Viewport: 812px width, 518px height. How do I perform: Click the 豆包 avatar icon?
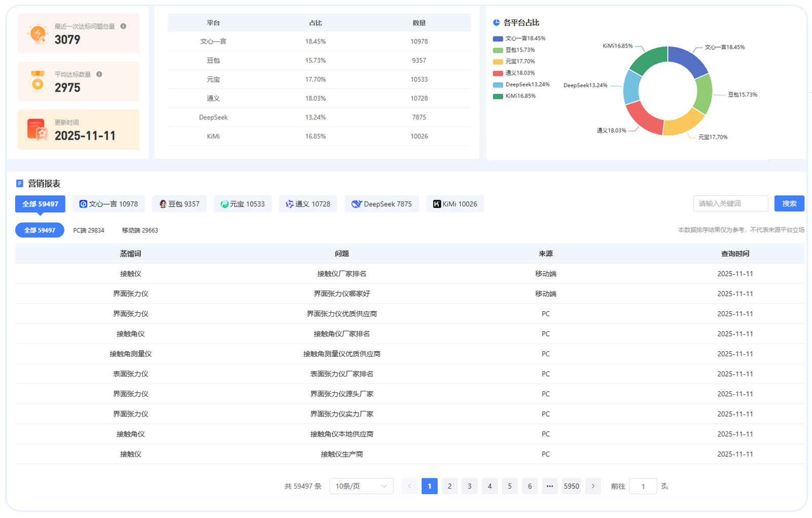point(163,204)
